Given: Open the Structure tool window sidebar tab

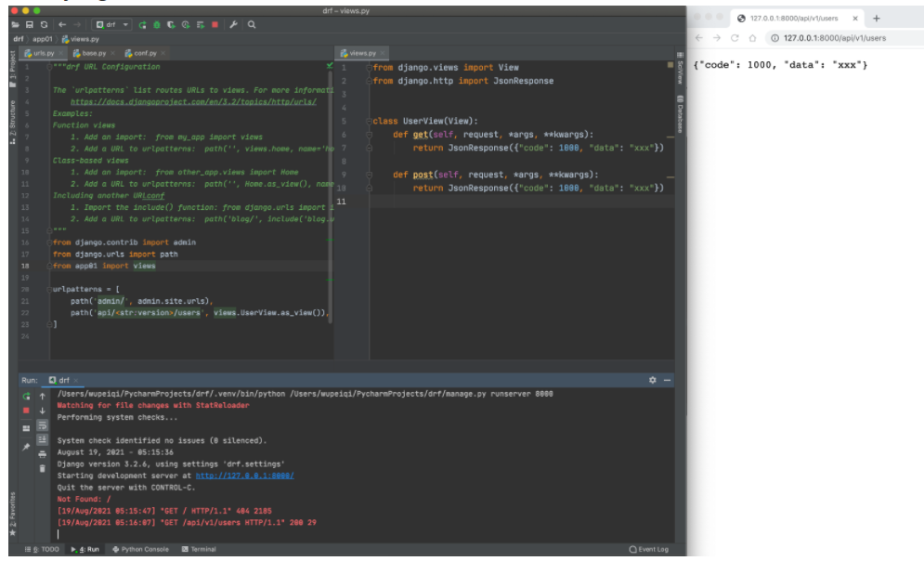Looking at the screenshot, I should point(13,122).
